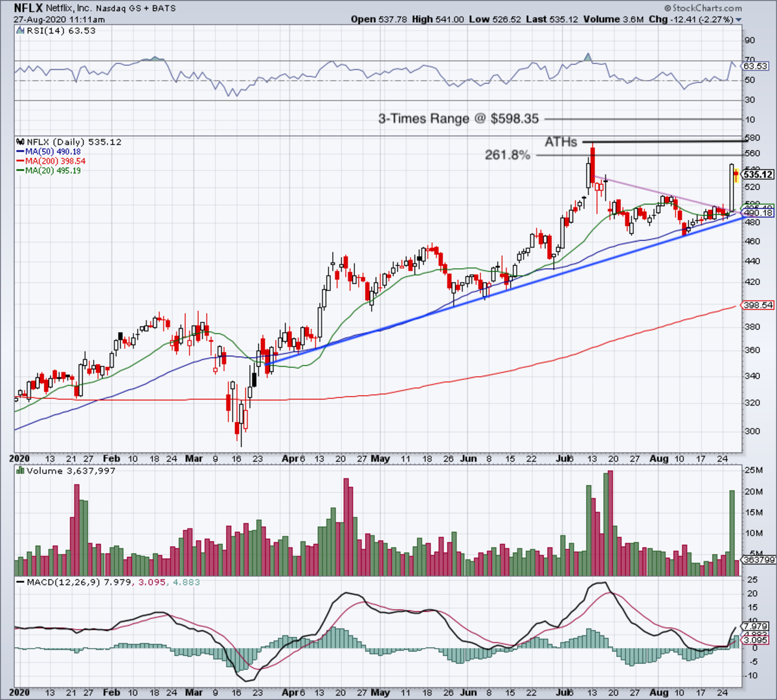Click the -10 MACD axis label

pos(751,676)
